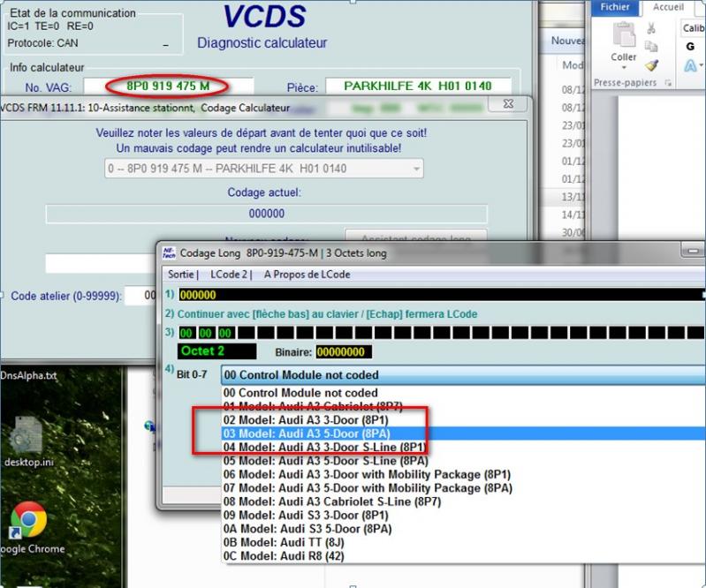This screenshot has height=588, width=706.
Task: Select 01 Audi A3 Cabriolet (8P7) option
Action: pos(464,406)
